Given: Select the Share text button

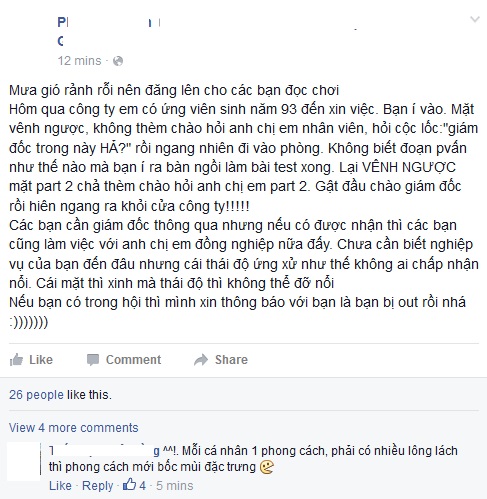Looking at the screenshot, I should pos(231,360).
